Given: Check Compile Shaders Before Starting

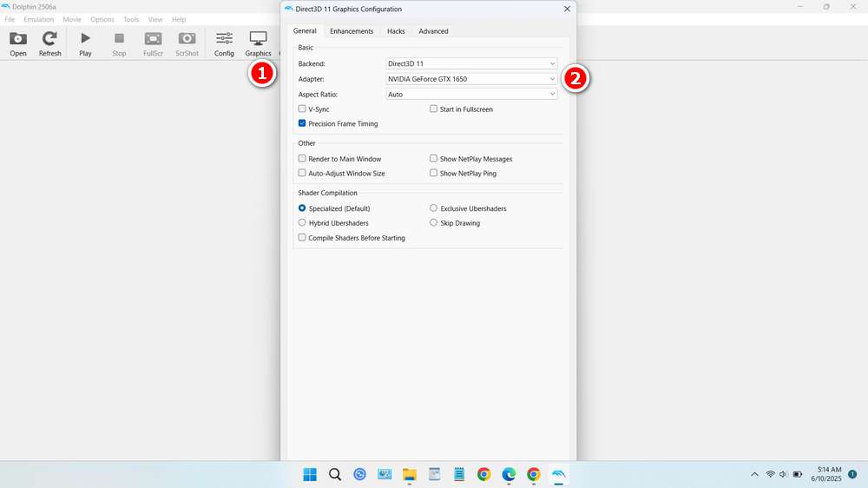Looking at the screenshot, I should pyautogui.click(x=302, y=238).
